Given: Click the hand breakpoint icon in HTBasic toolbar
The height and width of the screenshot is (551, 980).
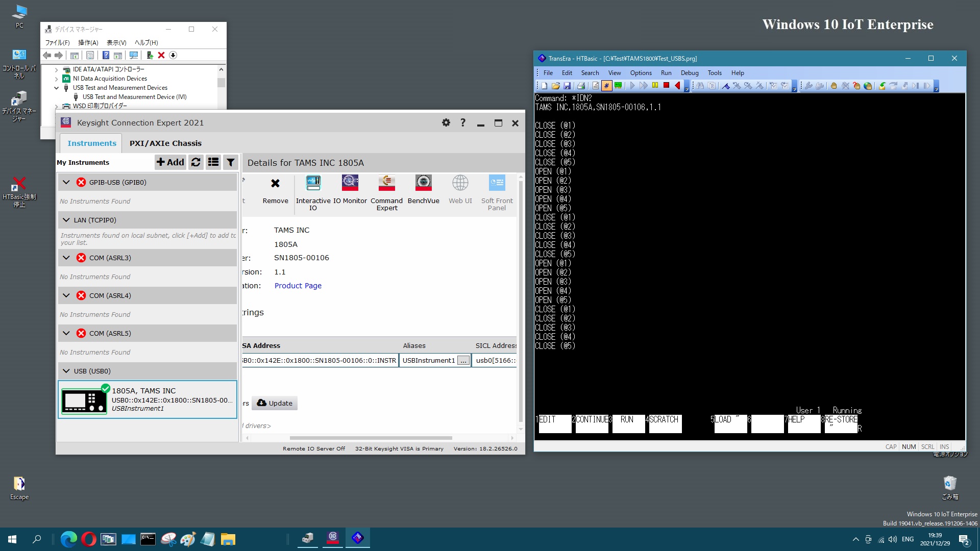Looking at the screenshot, I should tap(834, 86).
